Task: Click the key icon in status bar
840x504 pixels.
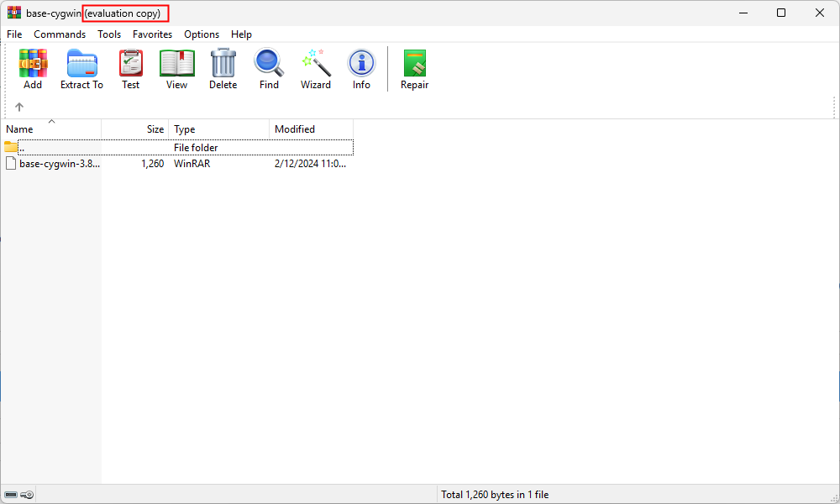Action: (27, 495)
